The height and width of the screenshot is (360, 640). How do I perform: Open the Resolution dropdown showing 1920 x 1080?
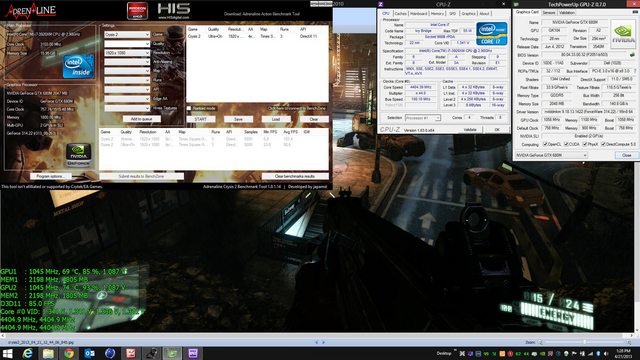[127, 53]
